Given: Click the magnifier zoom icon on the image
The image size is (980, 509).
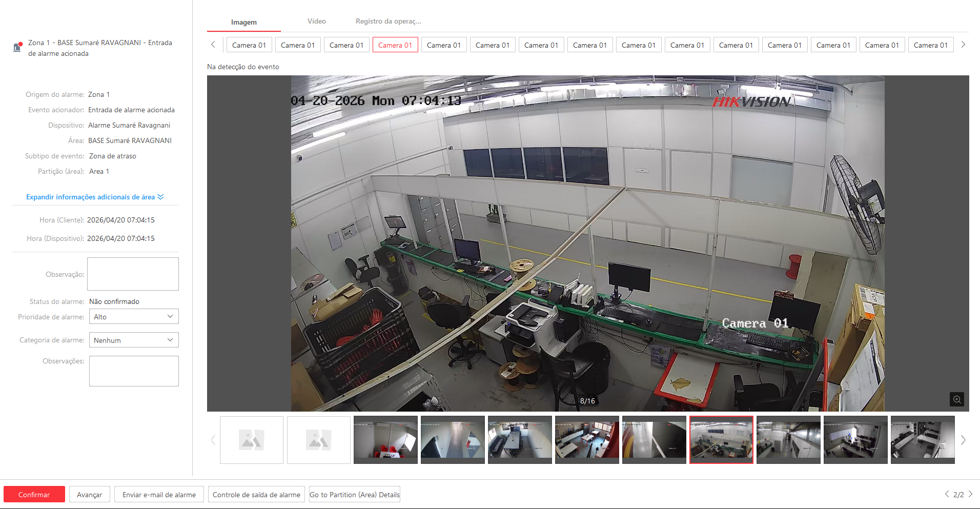Looking at the screenshot, I should (x=956, y=399).
